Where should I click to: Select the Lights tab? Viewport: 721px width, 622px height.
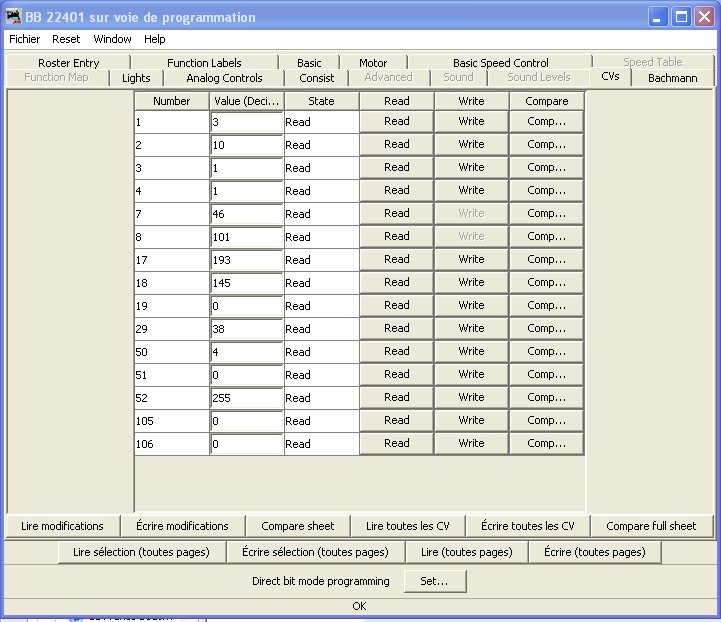136,78
